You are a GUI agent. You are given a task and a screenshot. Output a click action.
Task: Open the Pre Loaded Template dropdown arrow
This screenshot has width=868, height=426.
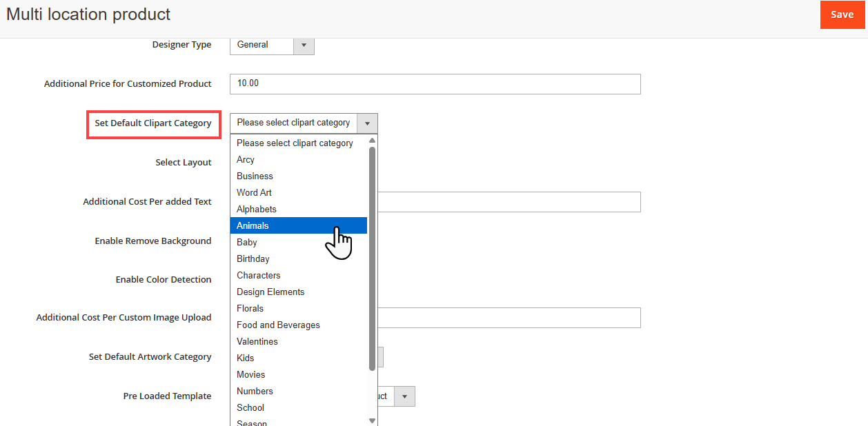(x=404, y=396)
